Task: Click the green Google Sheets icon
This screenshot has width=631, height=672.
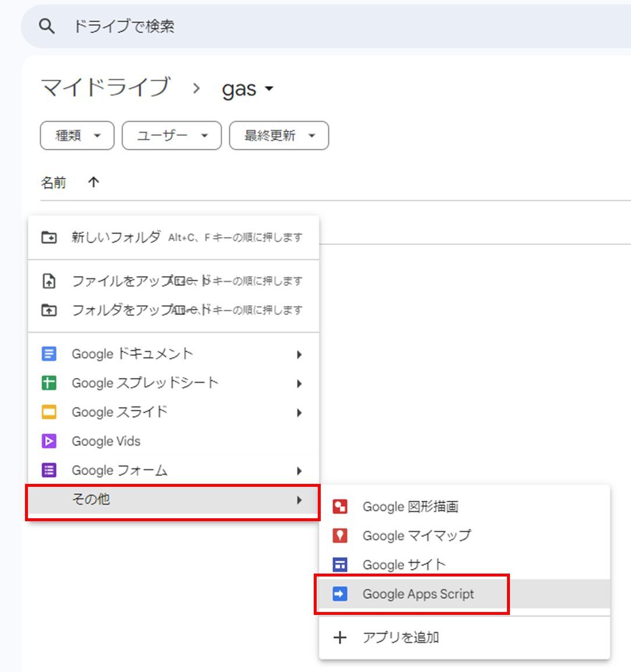Action: (x=49, y=383)
